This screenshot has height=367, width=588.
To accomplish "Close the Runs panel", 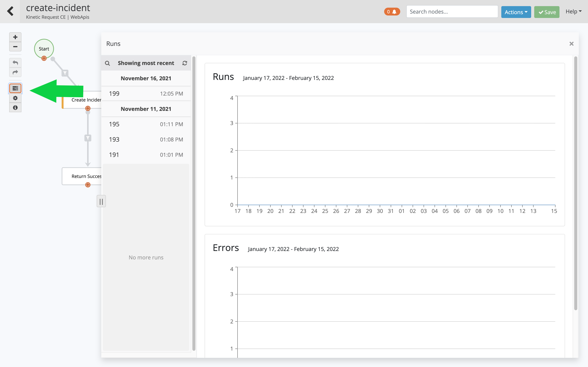I will coord(571,44).
